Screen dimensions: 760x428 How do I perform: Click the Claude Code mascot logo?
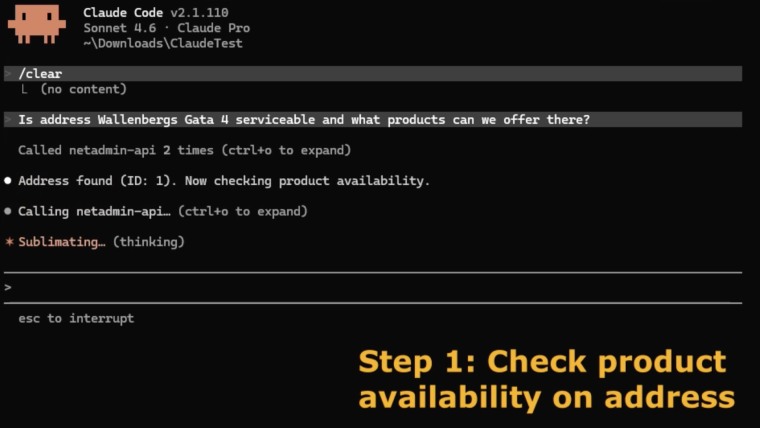36,24
